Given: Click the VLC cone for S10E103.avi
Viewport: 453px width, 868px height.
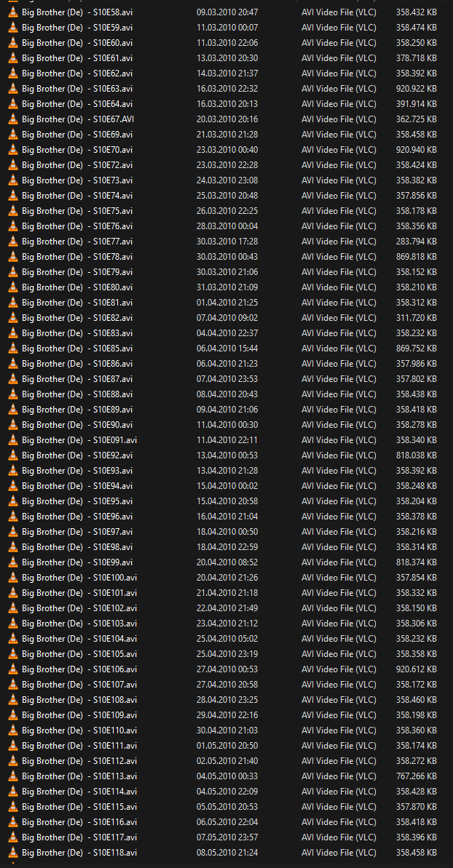Looking at the screenshot, I should (12, 624).
